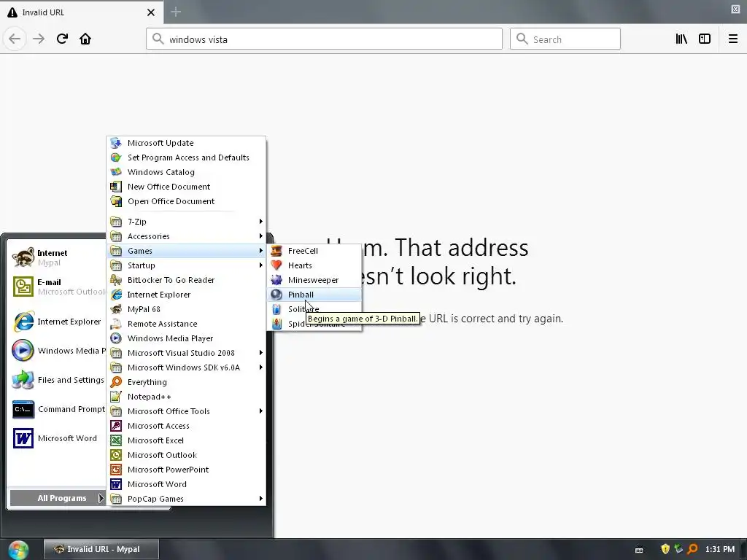Screen dimensions: 747x560
Task: Click the MyPal 68 raccoon icon
Action: (x=116, y=309)
